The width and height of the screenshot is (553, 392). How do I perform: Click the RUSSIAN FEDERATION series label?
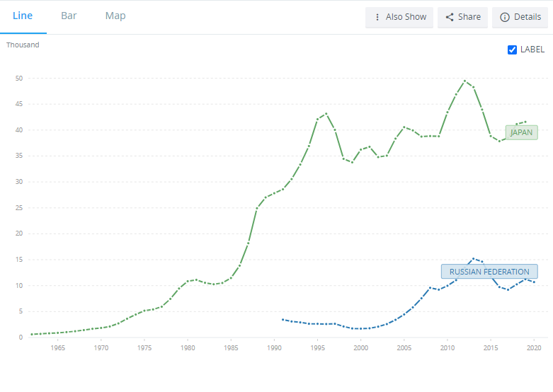(489, 272)
